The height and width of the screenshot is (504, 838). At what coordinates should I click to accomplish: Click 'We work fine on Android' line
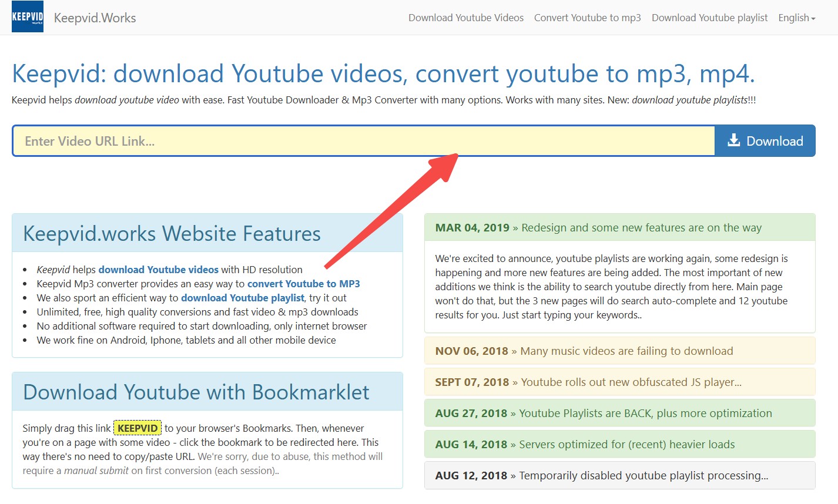pos(186,340)
